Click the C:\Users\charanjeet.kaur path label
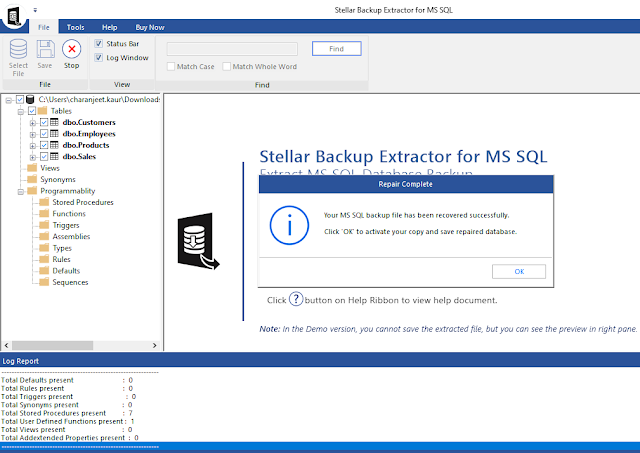The image size is (640, 453). pos(99,99)
